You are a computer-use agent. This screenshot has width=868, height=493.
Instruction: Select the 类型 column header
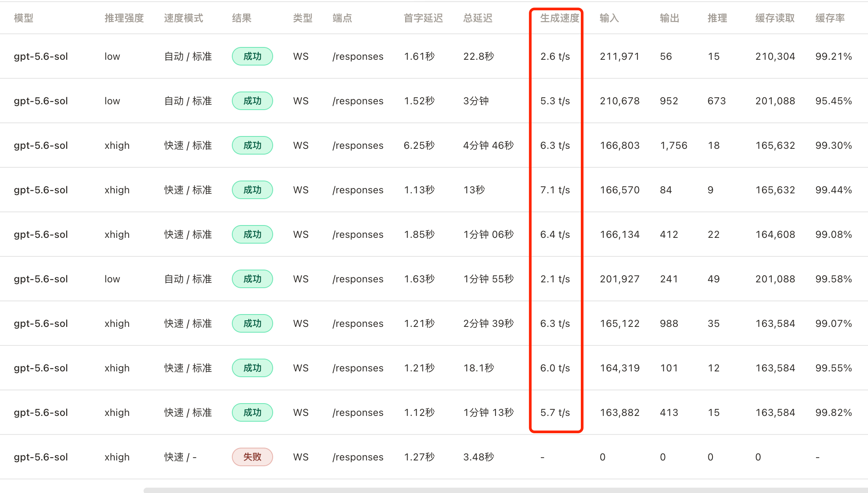pyautogui.click(x=303, y=18)
